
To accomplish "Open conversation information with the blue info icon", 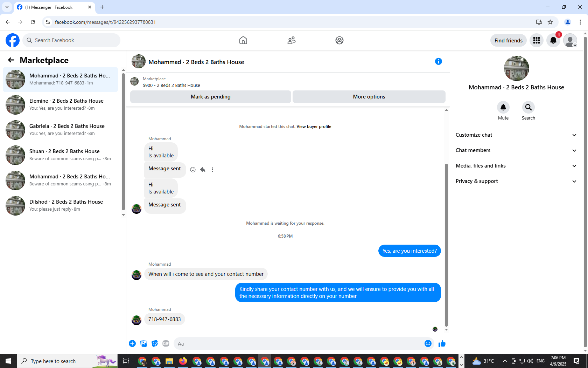I will pos(439,61).
